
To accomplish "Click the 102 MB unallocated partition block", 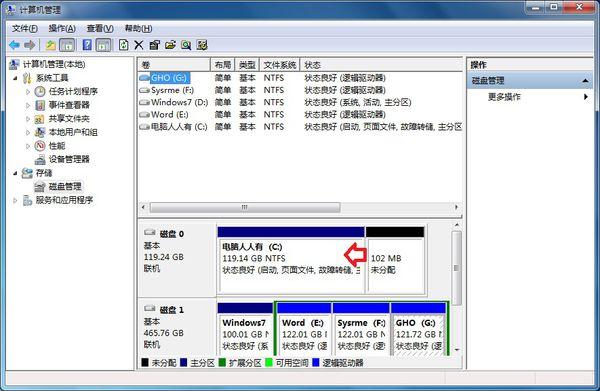I will [x=395, y=260].
